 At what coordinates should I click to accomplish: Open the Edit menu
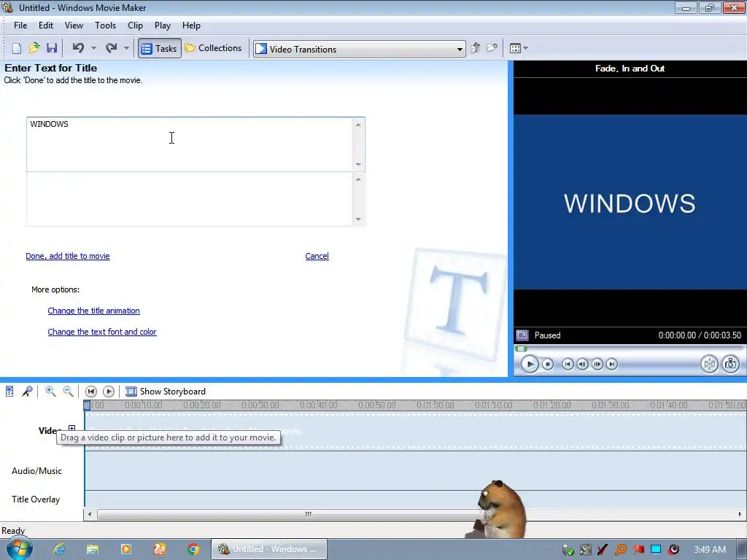(x=46, y=26)
